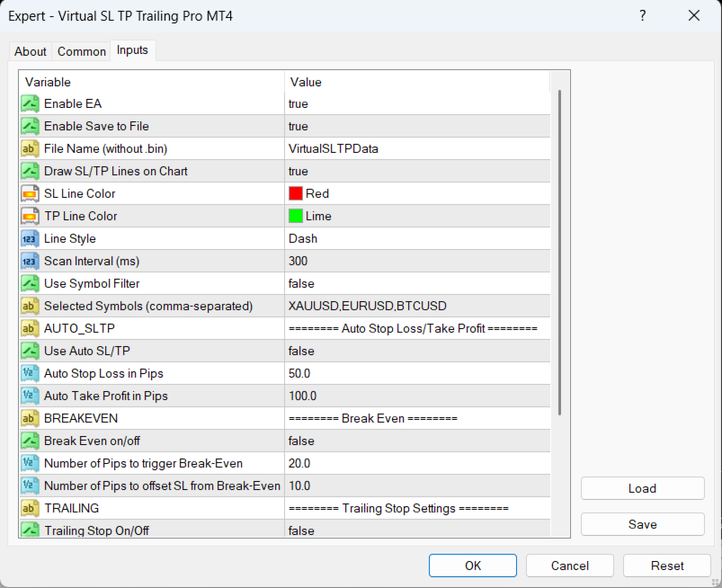Viewport: 722px width, 588px height.
Task: Select the Trailing Stop On/Off value false
Action: [x=301, y=530]
